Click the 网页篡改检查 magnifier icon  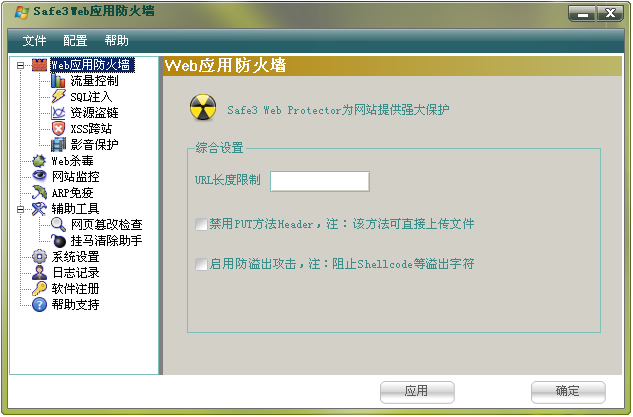(x=58, y=224)
